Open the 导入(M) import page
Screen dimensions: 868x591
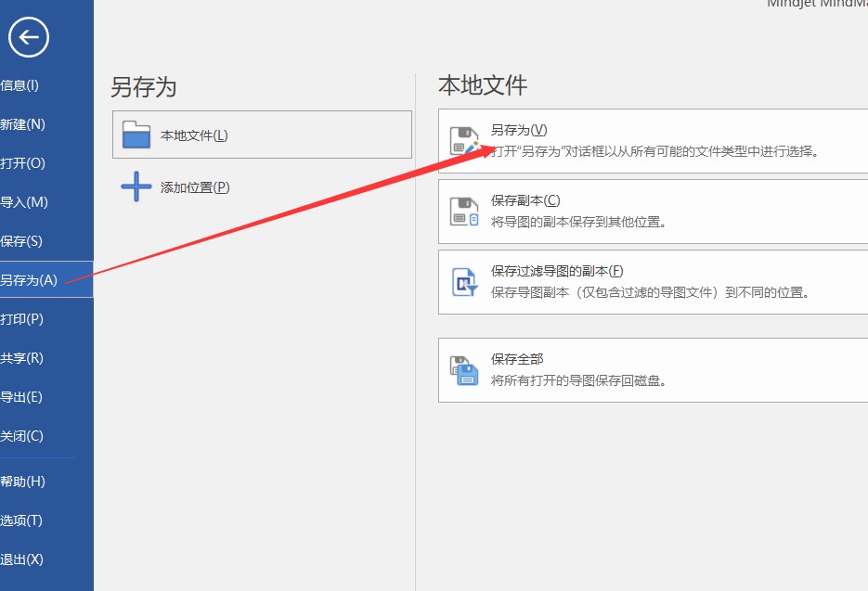pos(24,202)
